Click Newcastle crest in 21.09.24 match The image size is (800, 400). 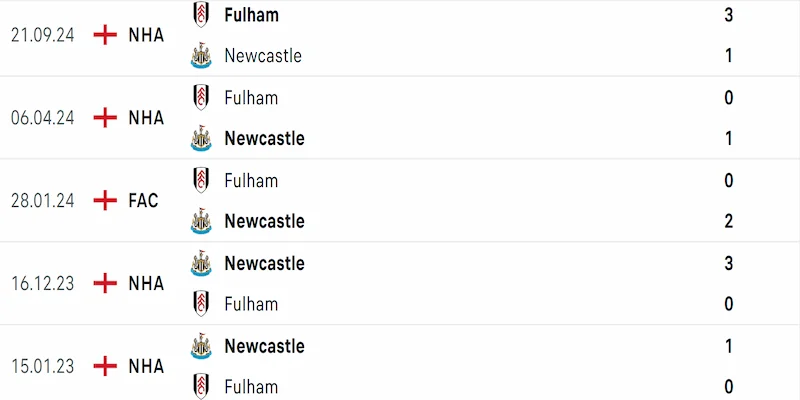coord(202,56)
